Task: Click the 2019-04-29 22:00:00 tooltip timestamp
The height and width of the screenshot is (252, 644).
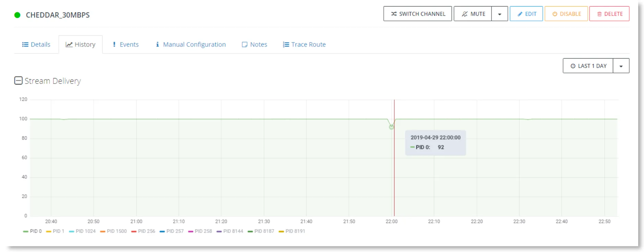Action: pos(436,138)
